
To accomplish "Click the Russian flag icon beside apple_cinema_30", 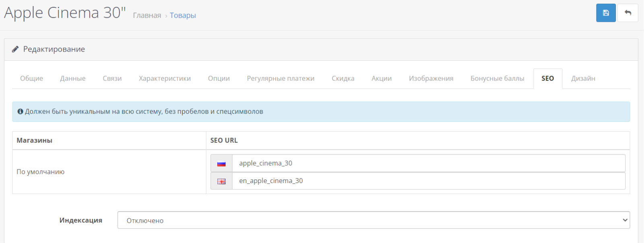I will [x=221, y=163].
